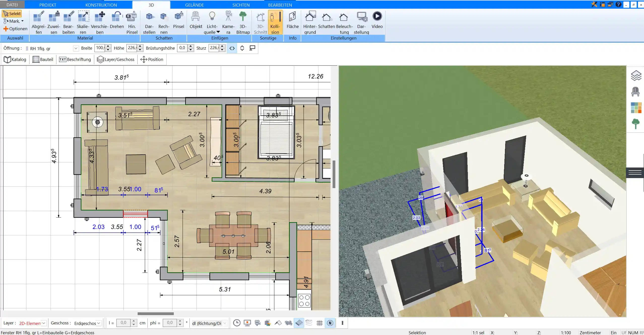Switch to the SICHTEN tab

241,5
